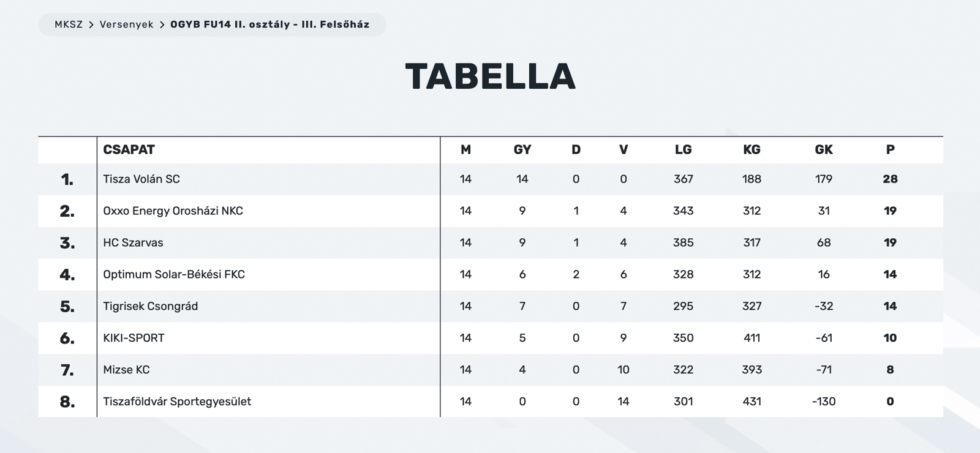Screen dimensions: 980x453
Task: Click the CSAPAT column header
Action: pyautogui.click(x=129, y=150)
